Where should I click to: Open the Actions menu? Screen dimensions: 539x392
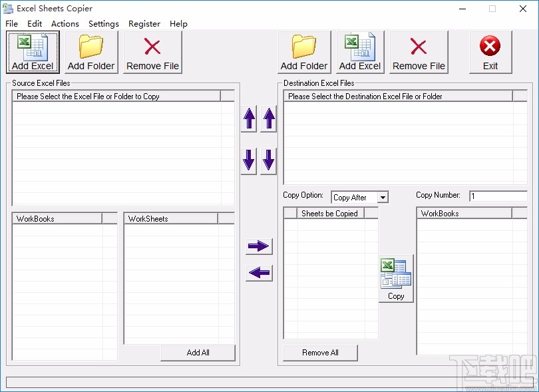point(65,23)
